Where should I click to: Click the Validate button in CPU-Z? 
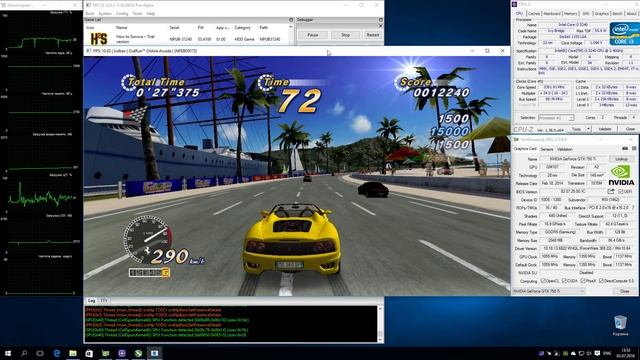point(605,129)
